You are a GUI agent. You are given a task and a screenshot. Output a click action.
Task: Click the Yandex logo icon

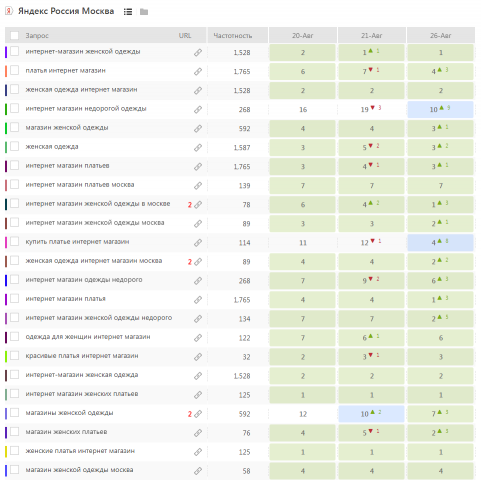9,11
